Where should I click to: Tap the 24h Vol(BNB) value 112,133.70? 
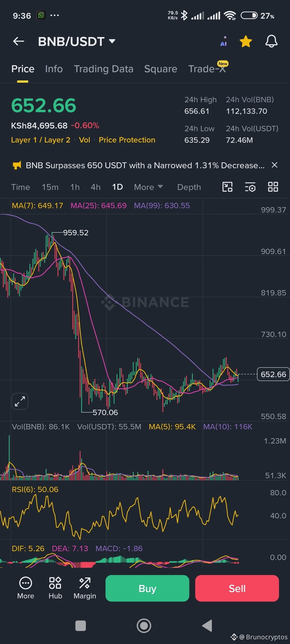(247, 111)
